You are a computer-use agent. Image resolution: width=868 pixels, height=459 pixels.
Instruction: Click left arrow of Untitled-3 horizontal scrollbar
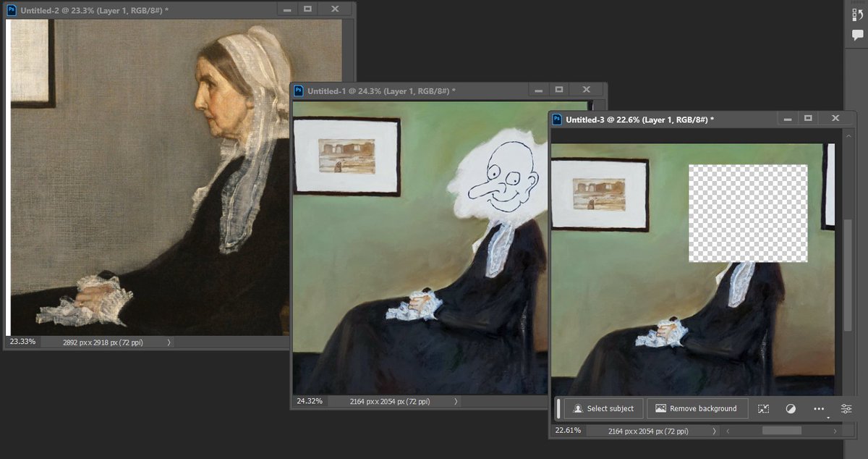pyautogui.click(x=727, y=431)
